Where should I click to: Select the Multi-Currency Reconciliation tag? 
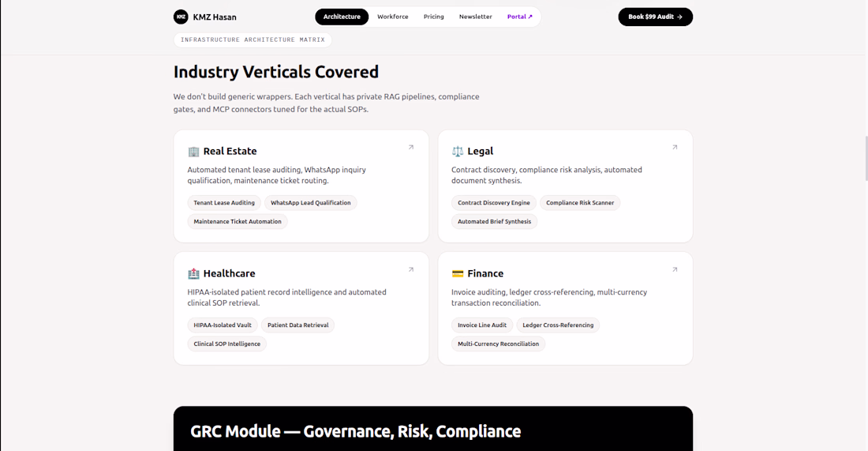(498, 344)
